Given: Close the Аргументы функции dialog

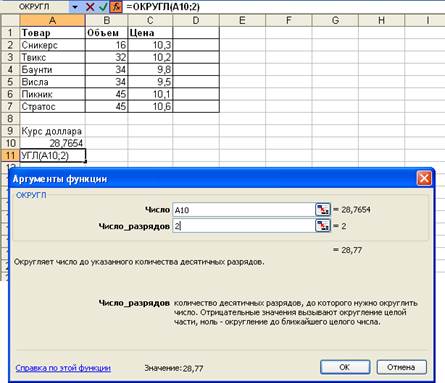Looking at the screenshot, I should 424,179.
